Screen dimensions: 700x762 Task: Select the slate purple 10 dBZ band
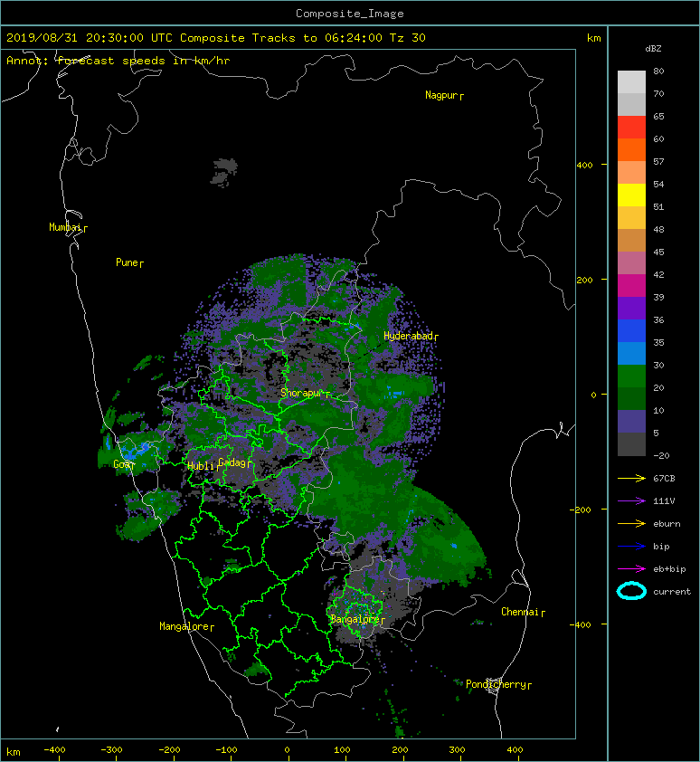[631, 421]
